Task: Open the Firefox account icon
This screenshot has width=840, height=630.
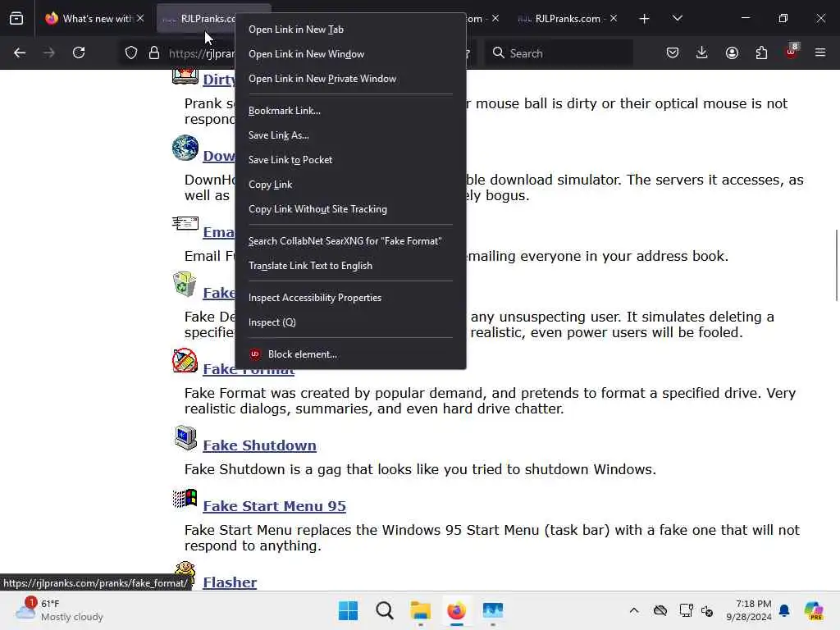Action: point(732,52)
